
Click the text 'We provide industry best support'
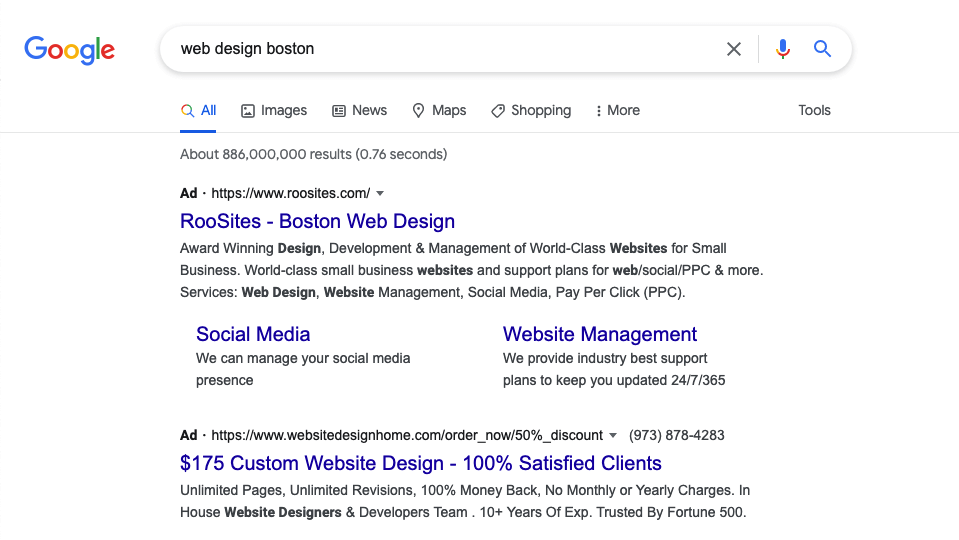point(605,358)
